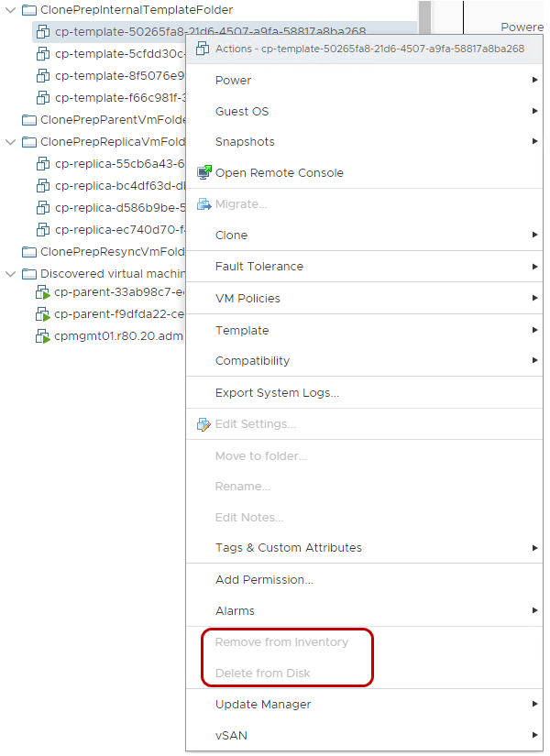This screenshot has height=756, width=550.
Task: Click the cp-replica-55cb6a43 VM icon
Action: [42, 164]
